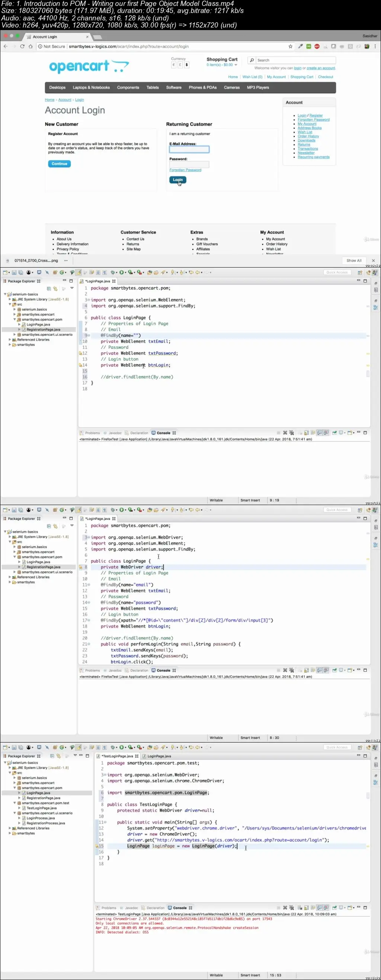The width and height of the screenshot is (381, 980).
Task: Click the create an account link
Action: 321,68
